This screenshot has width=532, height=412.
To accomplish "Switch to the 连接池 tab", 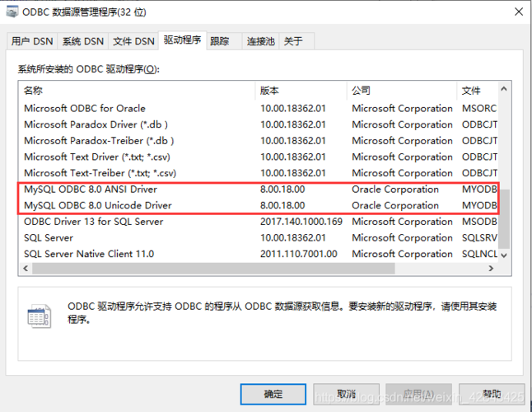I will pyautogui.click(x=260, y=41).
